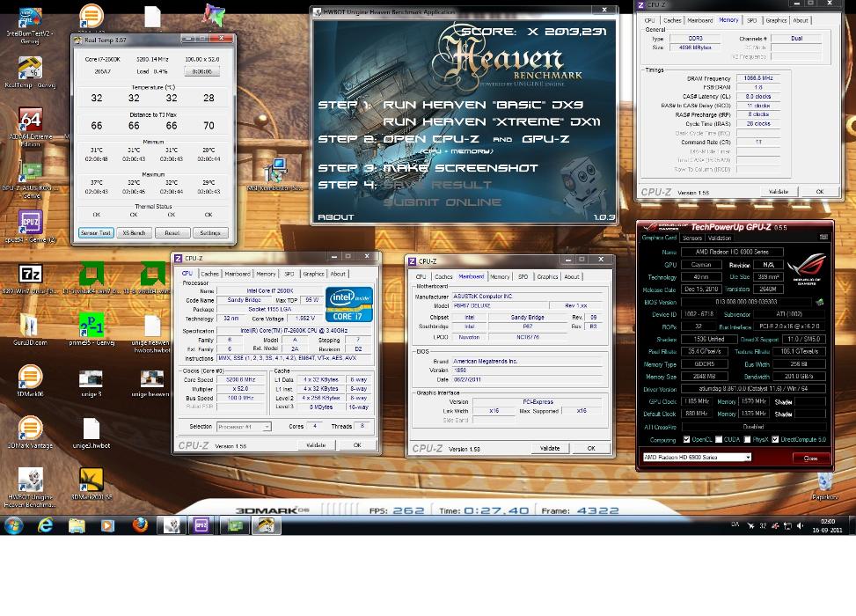Click Sensor Test button in Real Temp
Viewport: 856px width, 616px height.
[x=96, y=232]
